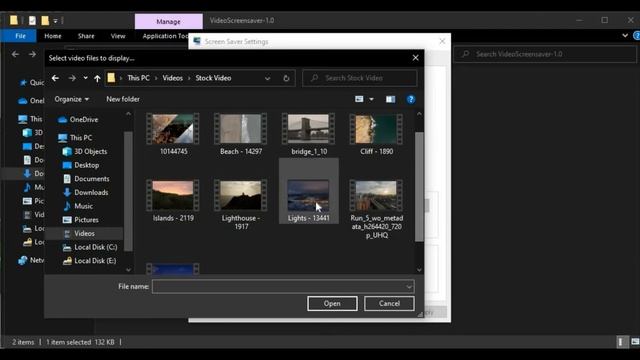Open the View ribbon tab
Image resolution: width=640 pixels, height=360 pixels.
118,36
